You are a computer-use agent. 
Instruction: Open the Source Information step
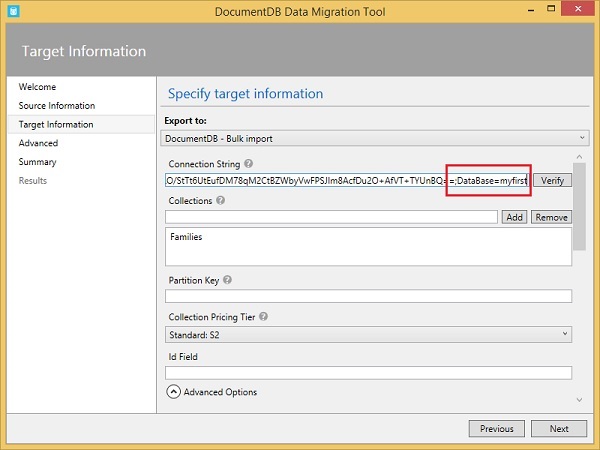(x=57, y=106)
